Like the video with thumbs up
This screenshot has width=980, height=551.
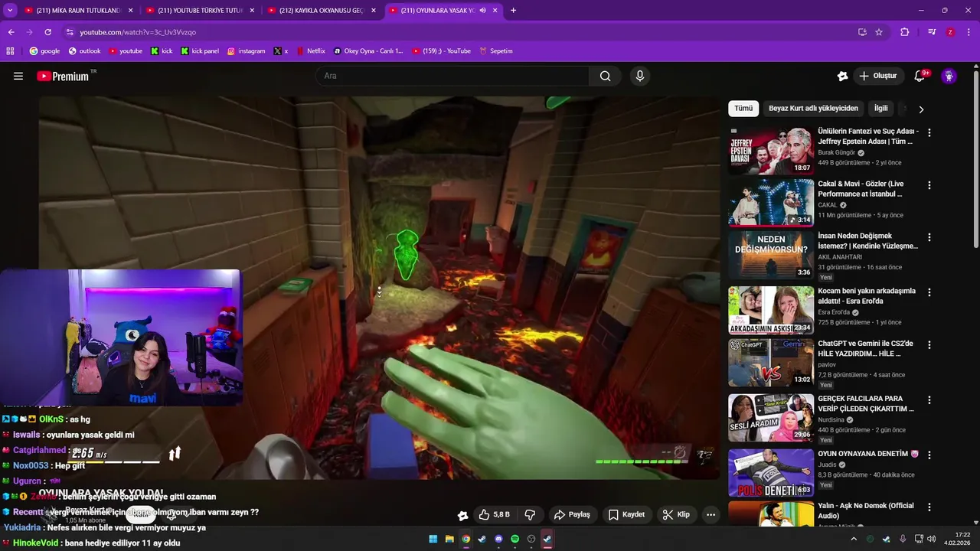pyautogui.click(x=494, y=514)
